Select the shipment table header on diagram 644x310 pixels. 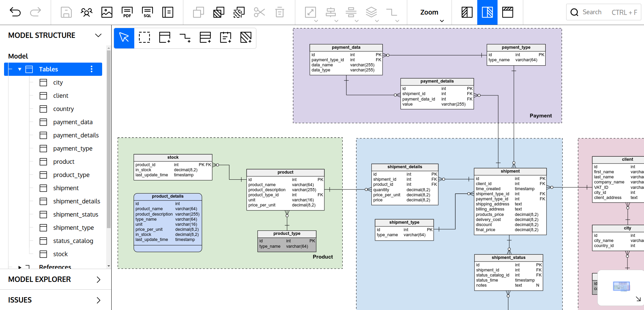click(x=510, y=172)
